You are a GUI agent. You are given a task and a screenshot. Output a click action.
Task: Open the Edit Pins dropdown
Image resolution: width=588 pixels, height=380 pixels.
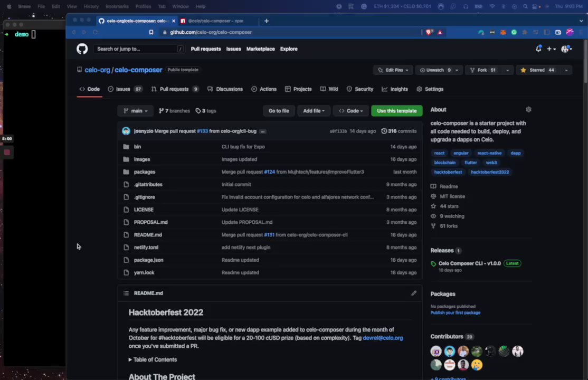tap(393, 70)
